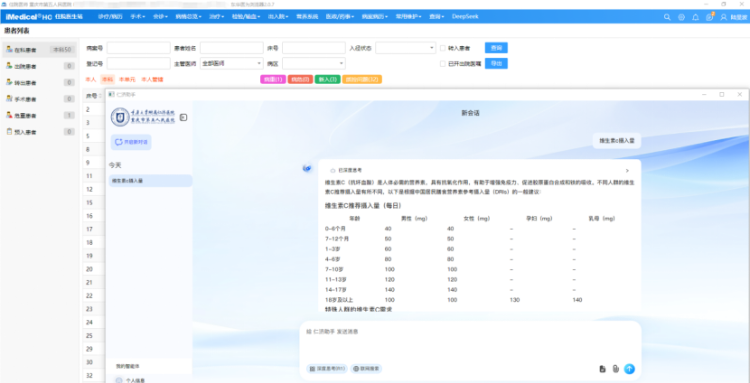The image size is (750, 383).
Task: Toggle the 联网搜索 option
Action: pos(366,369)
